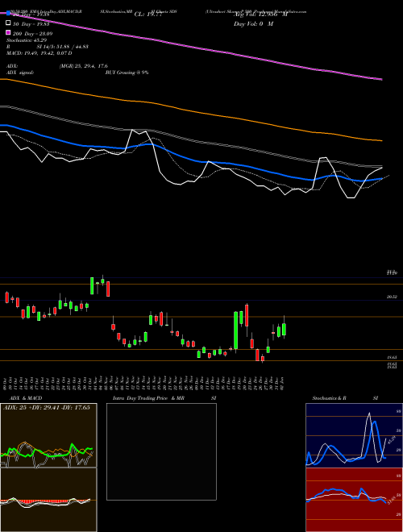Click the white 50 Day EMA legend marker
403x532 pixels.
[8, 23]
